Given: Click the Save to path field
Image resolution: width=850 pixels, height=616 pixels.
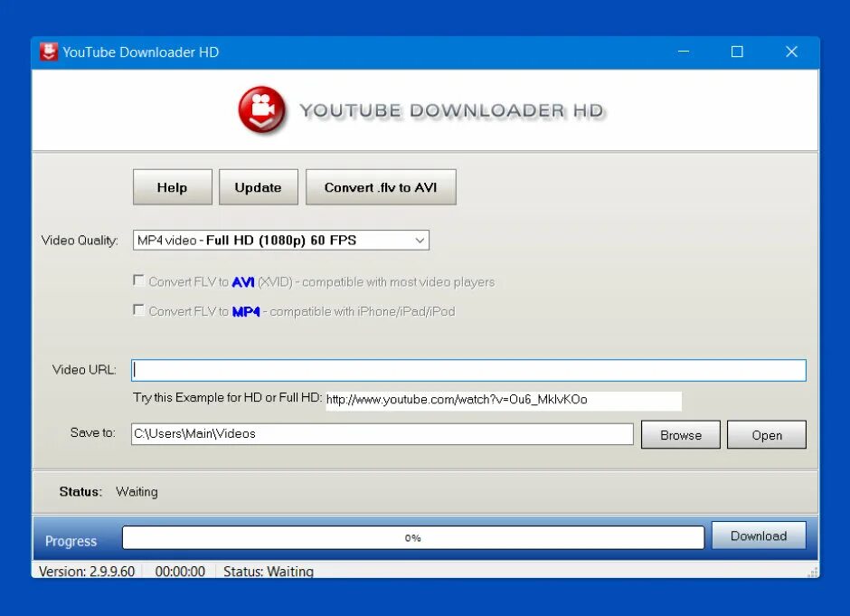Looking at the screenshot, I should click(382, 434).
